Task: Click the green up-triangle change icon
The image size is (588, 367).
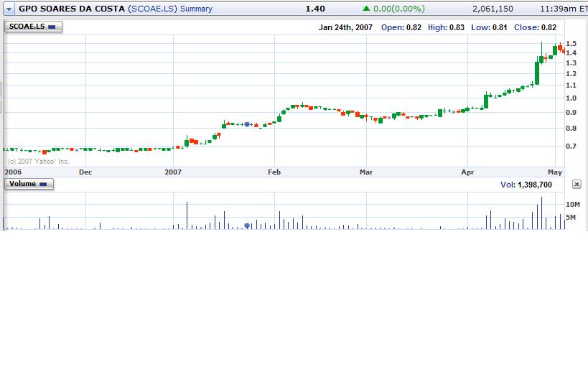Action: [x=366, y=8]
